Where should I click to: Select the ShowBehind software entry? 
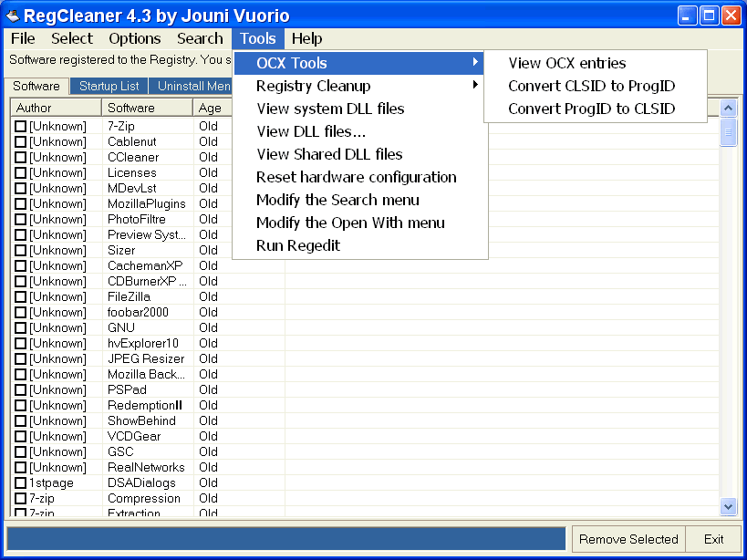[x=141, y=421]
